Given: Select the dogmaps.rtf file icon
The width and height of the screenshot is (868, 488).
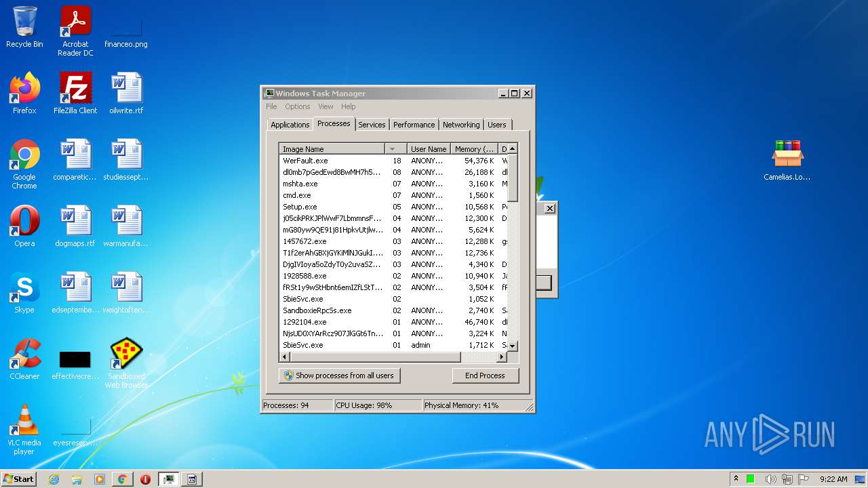Looking at the screenshot, I should click(x=75, y=226).
